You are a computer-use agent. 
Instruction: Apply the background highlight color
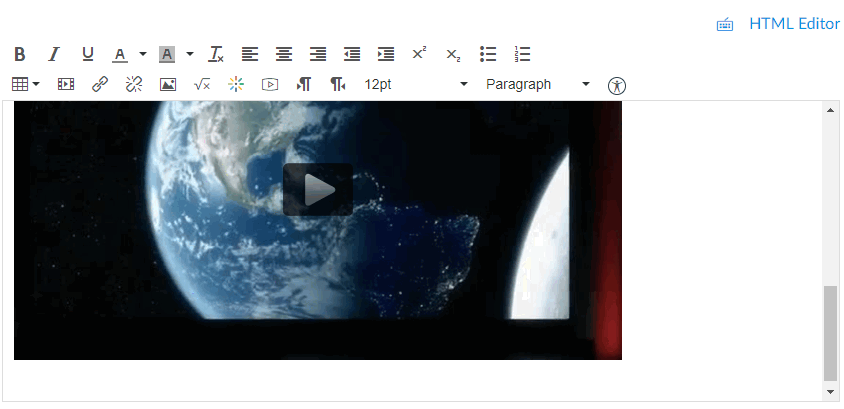tap(167, 54)
